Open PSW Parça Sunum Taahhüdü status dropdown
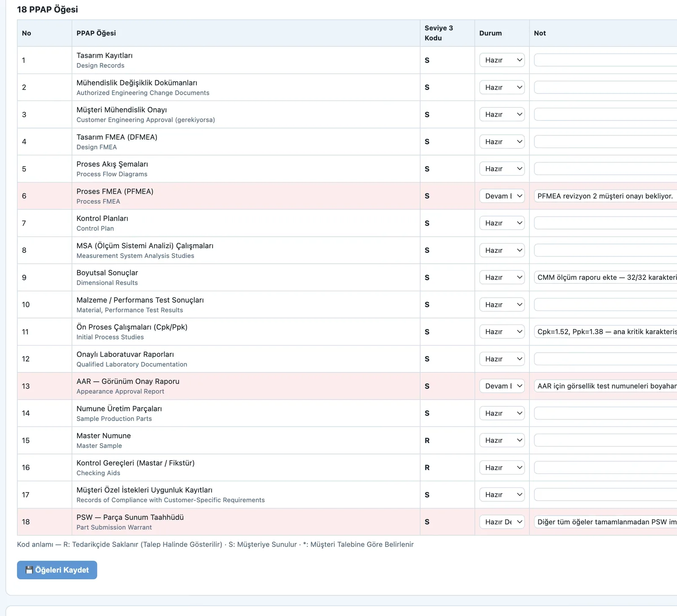Image resolution: width=677 pixels, height=616 pixels. pos(502,522)
